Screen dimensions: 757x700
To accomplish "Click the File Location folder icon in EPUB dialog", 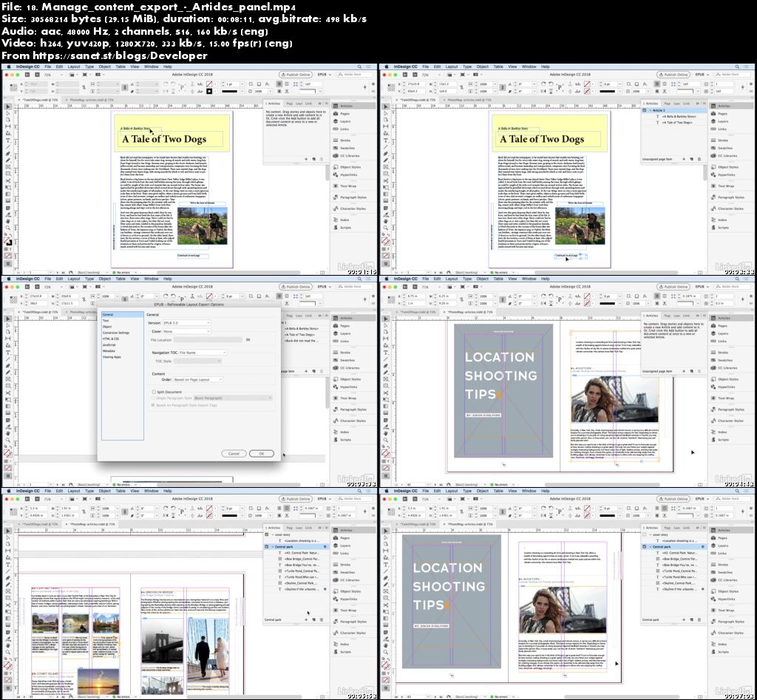I will [x=248, y=340].
